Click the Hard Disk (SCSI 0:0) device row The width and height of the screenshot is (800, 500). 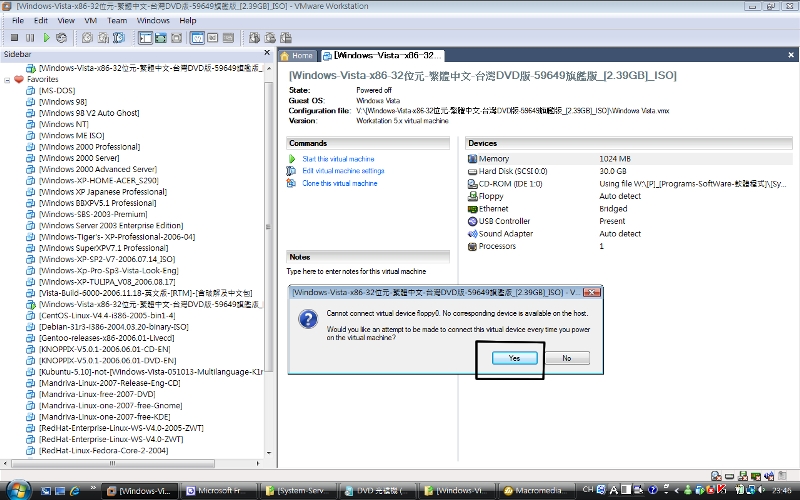pos(630,171)
